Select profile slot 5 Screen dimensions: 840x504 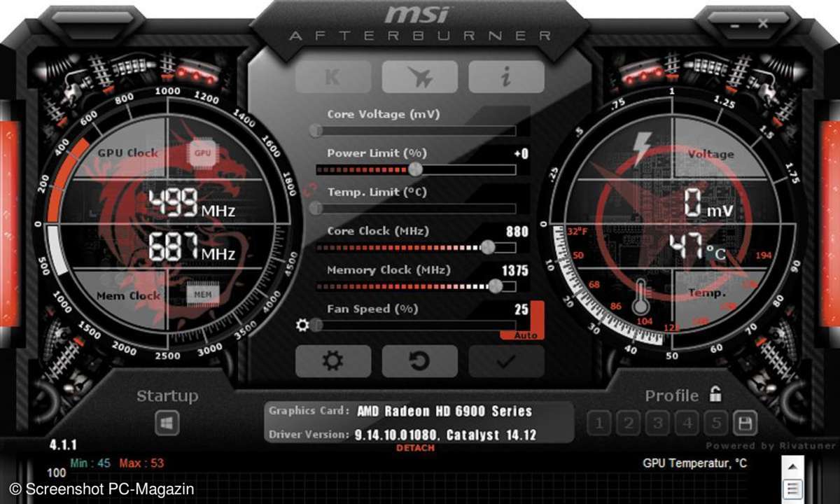(x=715, y=423)
